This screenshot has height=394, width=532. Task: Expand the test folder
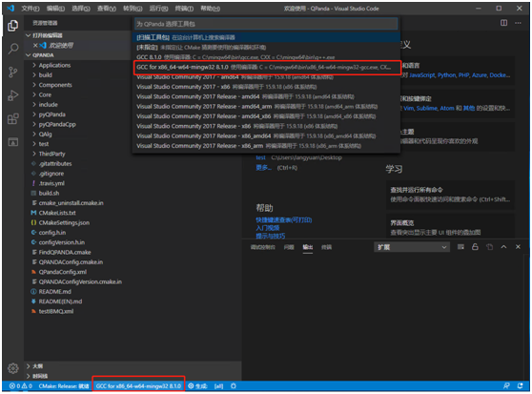[40, 144]
